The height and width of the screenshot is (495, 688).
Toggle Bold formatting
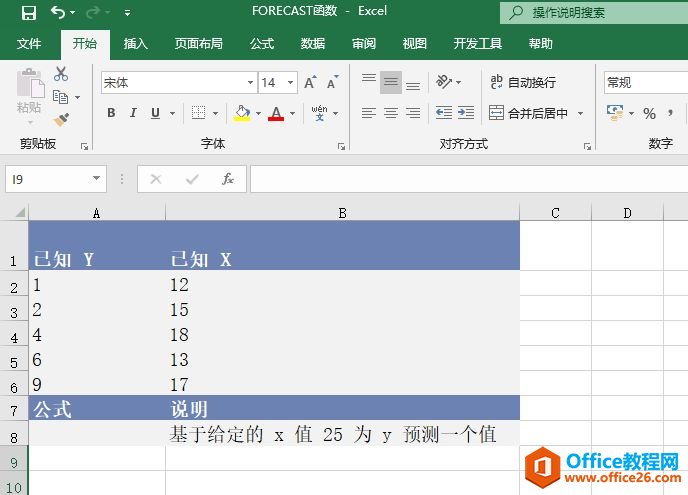(111, 113)
